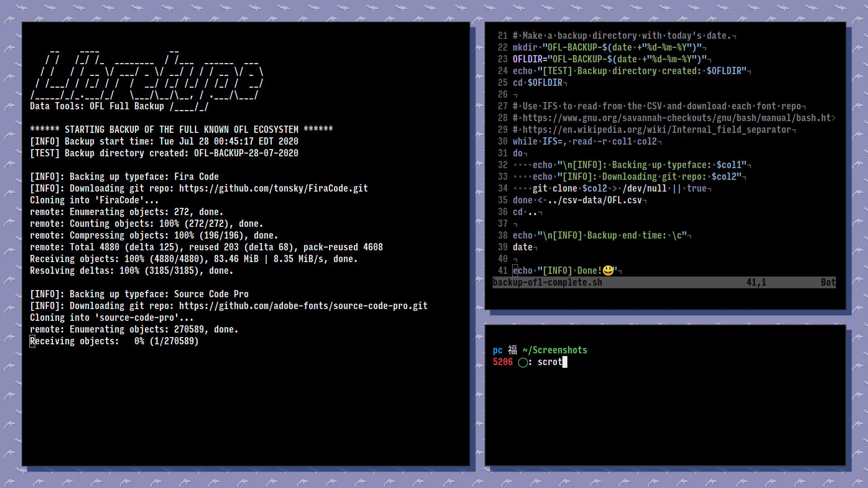Click the red history number 5206
Screen dimensions: 868x488
[503, 362]
